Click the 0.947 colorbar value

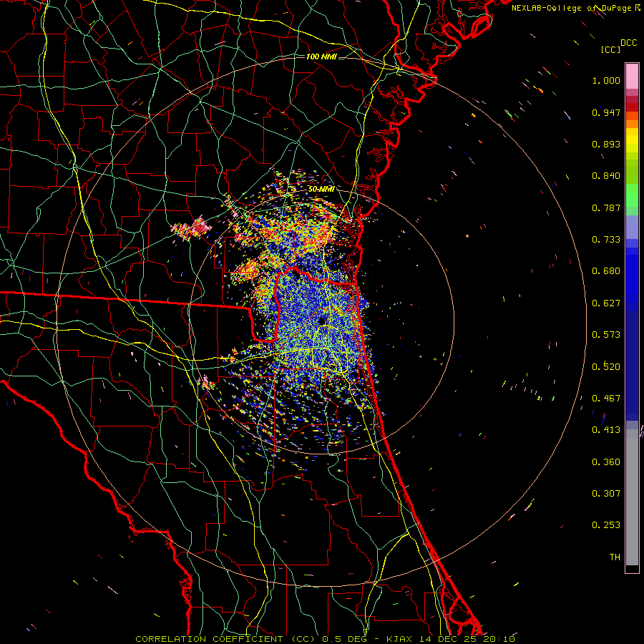[x=606, y=112]
